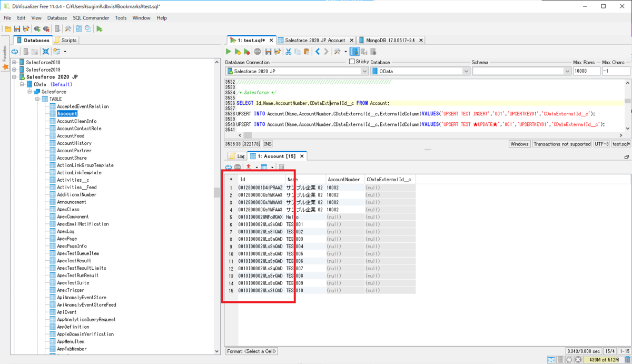The width and height of the screenshot is (632, 364).
Task: Execute SQL with the green play button
Action: (229, 52)
